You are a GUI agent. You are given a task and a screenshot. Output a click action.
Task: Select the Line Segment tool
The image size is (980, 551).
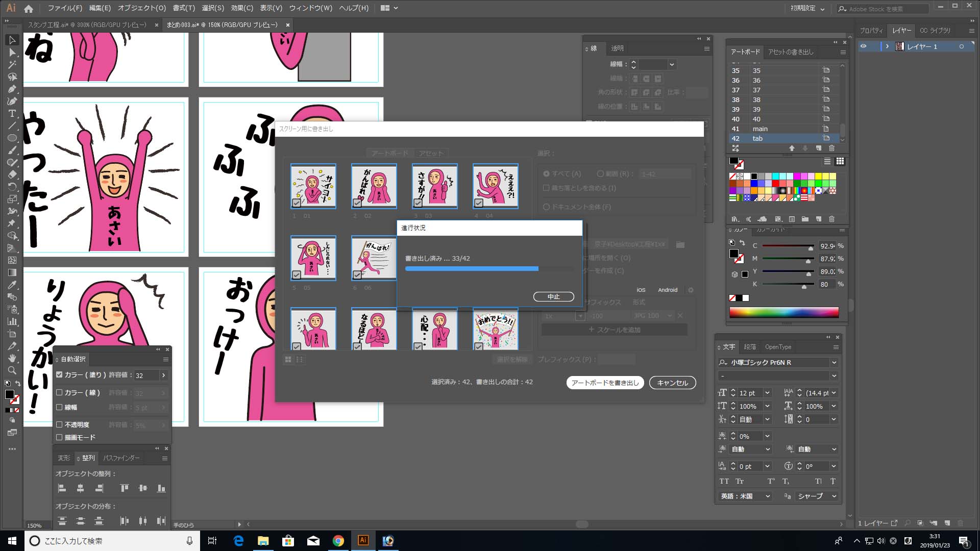pyautogui.click(x=12, y=126)
